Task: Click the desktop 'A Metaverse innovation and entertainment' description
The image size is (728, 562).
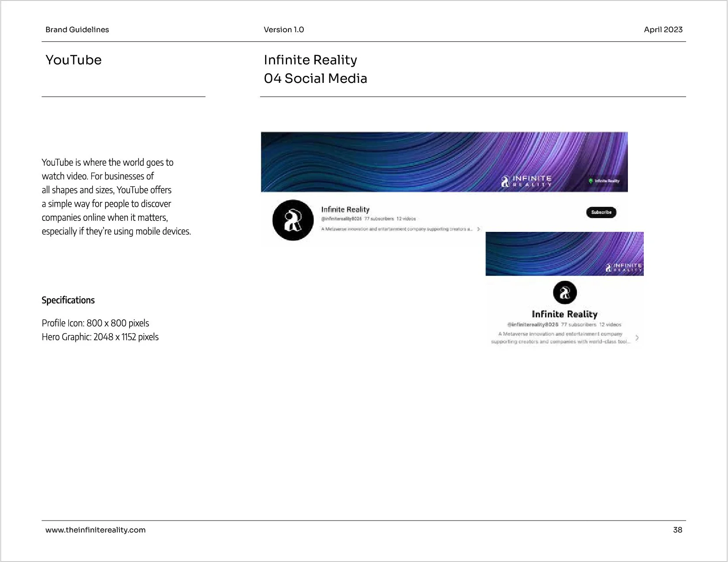Action: point(397,229)
